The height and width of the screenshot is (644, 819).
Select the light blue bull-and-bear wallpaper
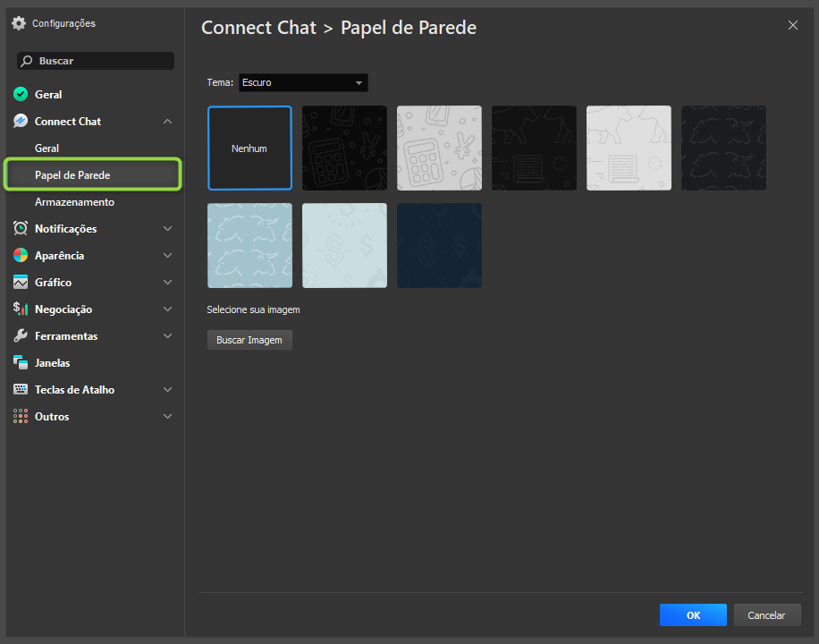(249, 245)
